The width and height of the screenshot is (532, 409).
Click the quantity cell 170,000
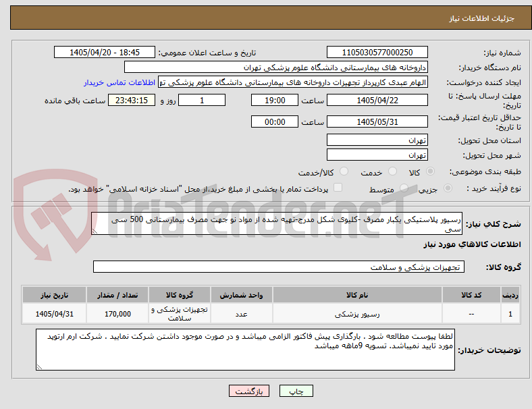pos(117,314)
